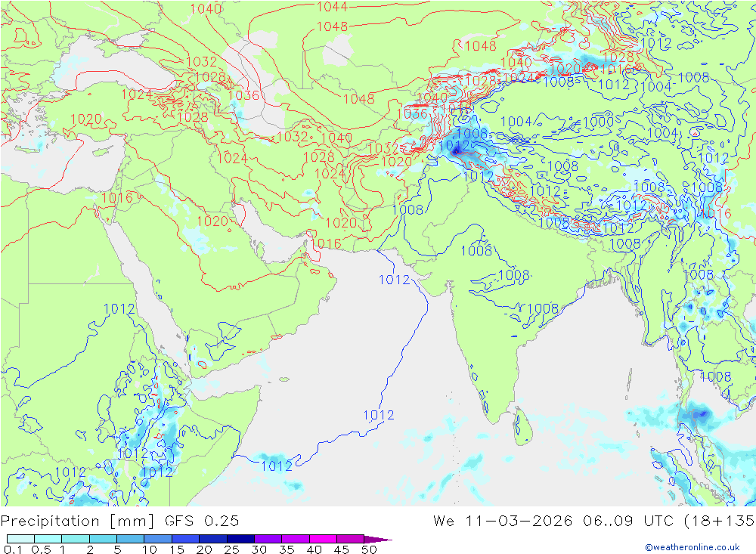756x554 pixels.
Task: Click the legend swatch between 45 and 50
Action: [x=350, y=539]
